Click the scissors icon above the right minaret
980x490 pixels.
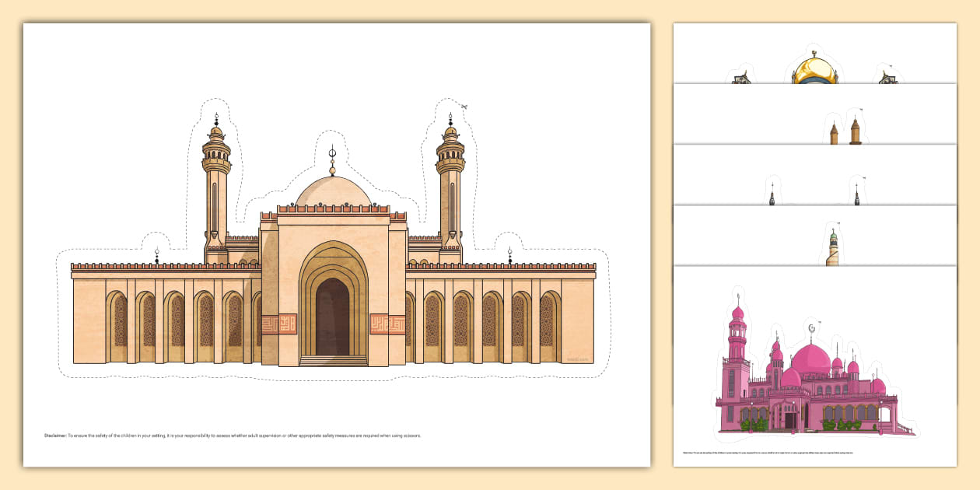tap(464, 107)
